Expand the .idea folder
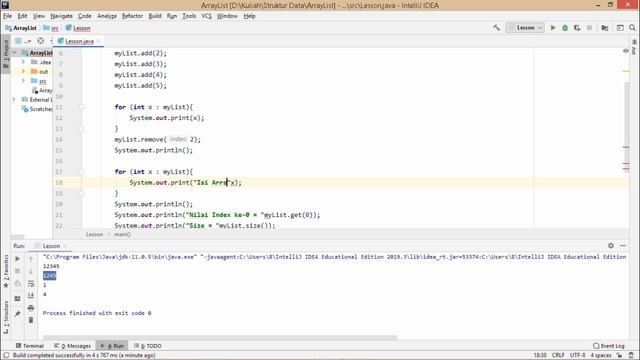The width and height of the screenshot is (640, 360). [x=24, y=62]
